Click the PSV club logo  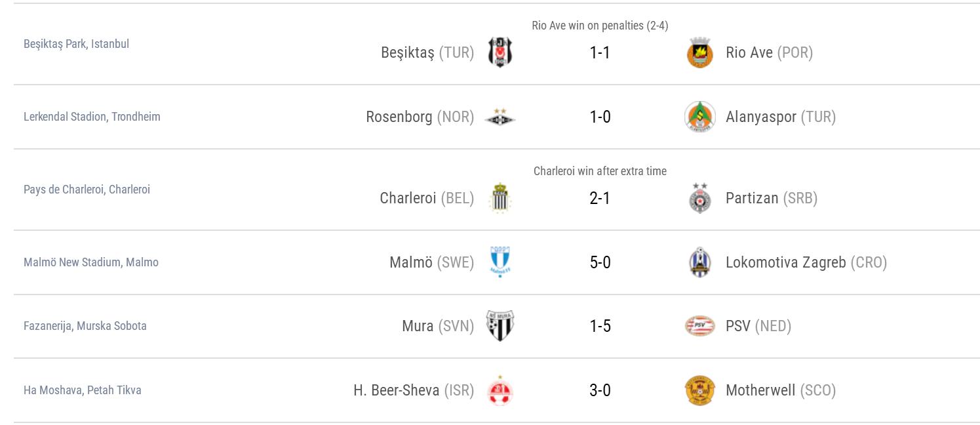[699, 326]
